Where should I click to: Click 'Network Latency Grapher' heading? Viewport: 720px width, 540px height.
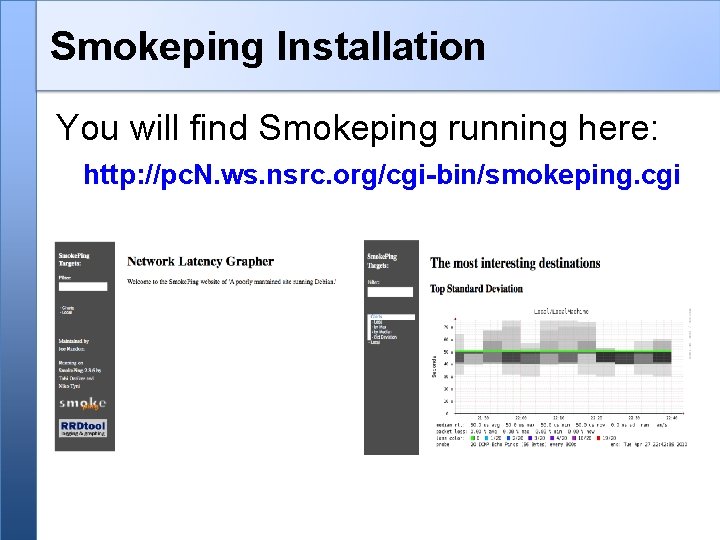pos(200,261)
